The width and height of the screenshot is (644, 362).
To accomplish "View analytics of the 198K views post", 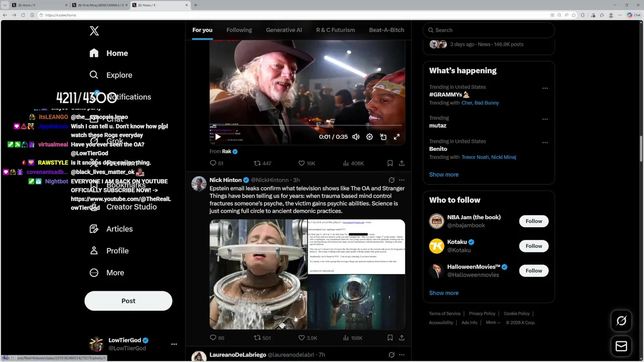I will [353, 338].
